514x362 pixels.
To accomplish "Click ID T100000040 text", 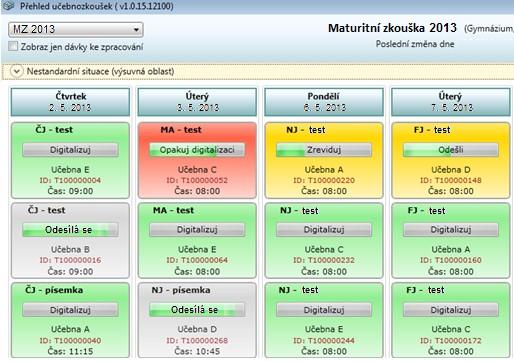I will (70, 341).
